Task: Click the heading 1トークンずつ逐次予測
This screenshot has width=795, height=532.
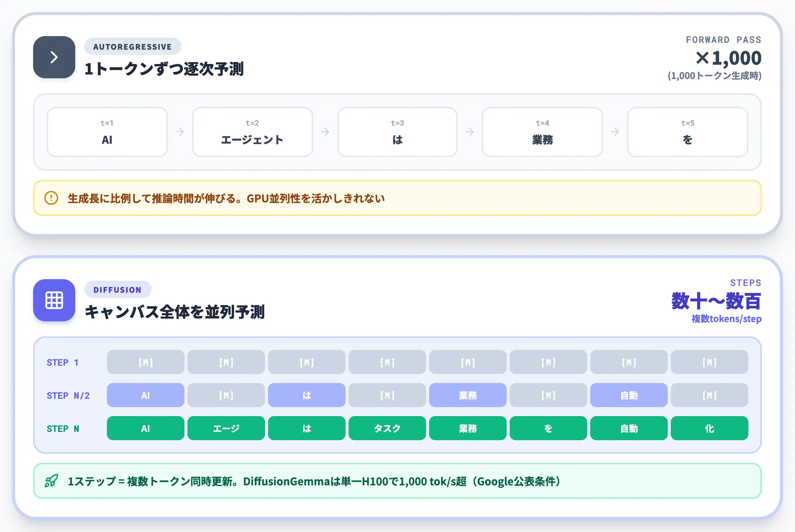Action: coord(164,69)
